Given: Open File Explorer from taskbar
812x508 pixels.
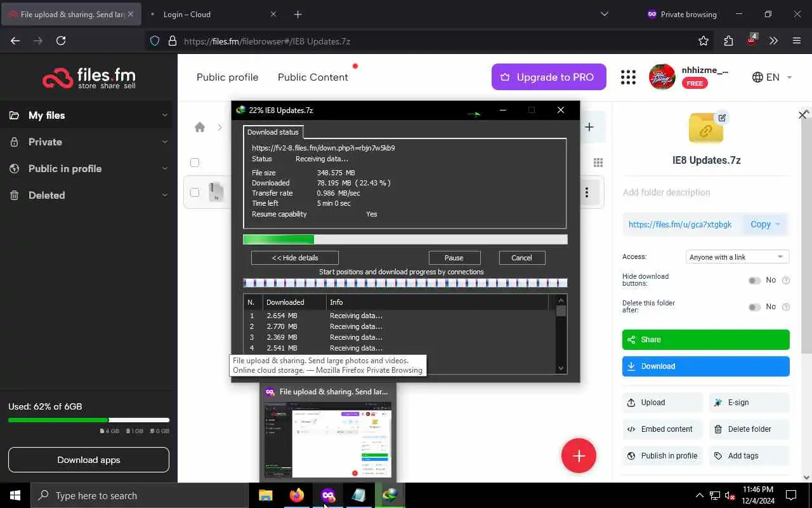Looking at the screenshot, I should coord(266,495).
